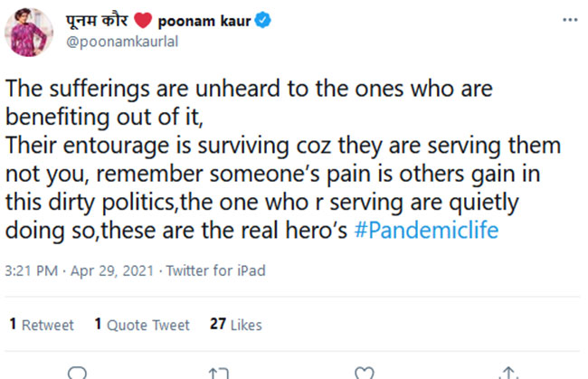
Task: View the 1 Retweet list
Action: pyautogui.click(x=41, y=325)
